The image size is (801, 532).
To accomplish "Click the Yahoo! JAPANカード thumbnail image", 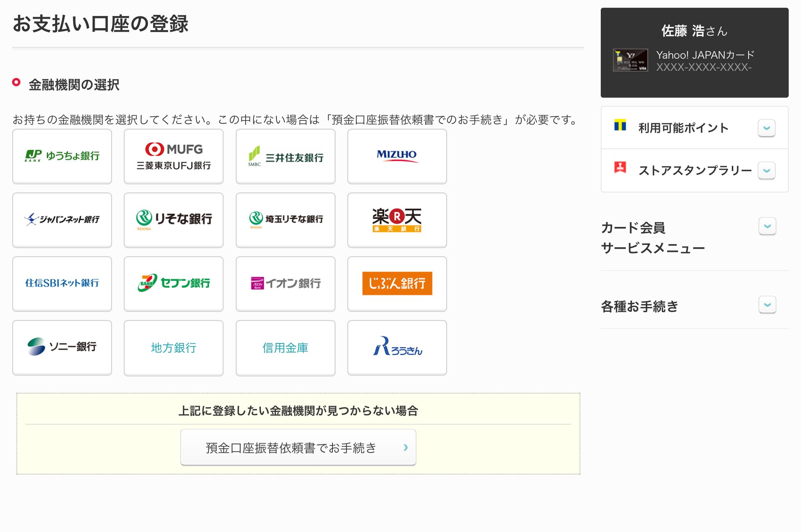I will (x=630, y=60).
